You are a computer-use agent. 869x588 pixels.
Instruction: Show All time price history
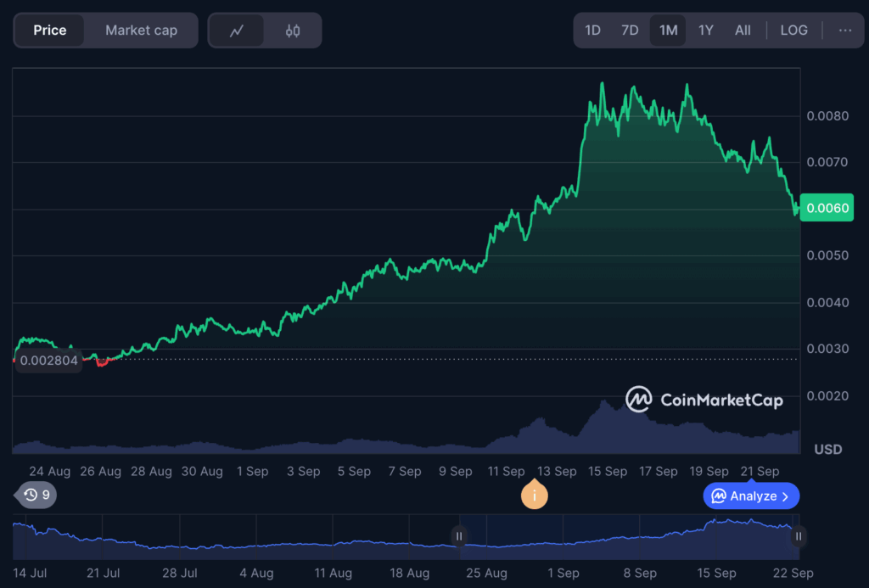pyautogui.click(x=743, y=31)
